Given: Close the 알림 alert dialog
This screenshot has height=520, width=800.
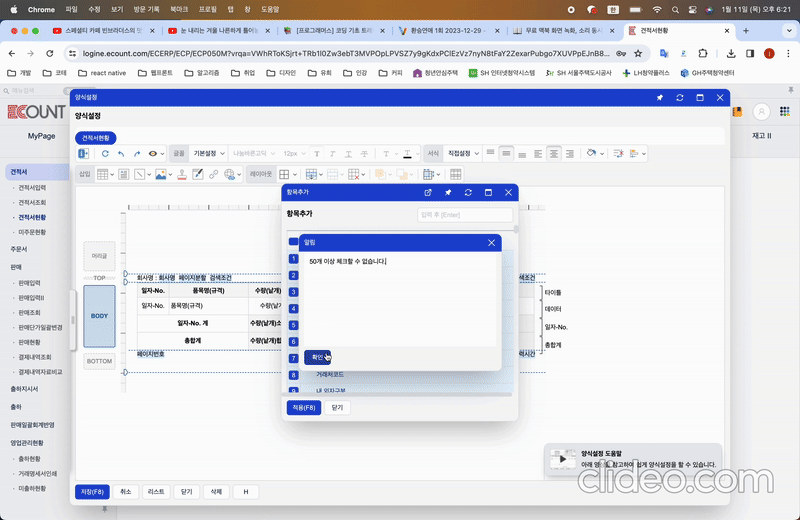Looking at the screenshot, I should point(491,243).
